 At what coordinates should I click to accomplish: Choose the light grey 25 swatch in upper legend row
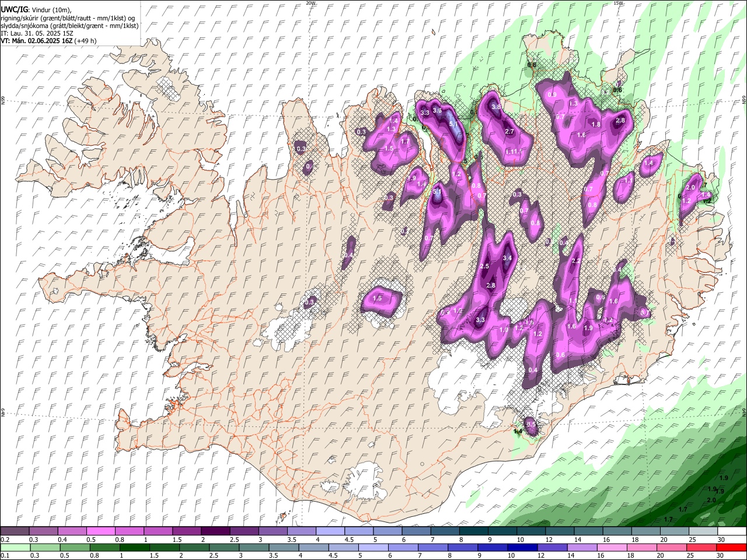click(702, 531)
